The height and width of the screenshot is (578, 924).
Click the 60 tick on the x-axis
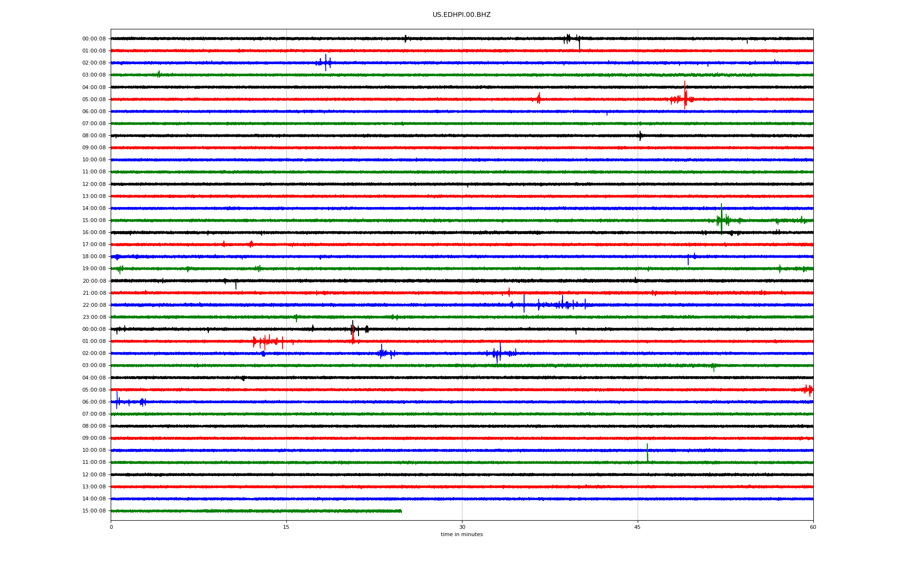click(x=812, y=527)
